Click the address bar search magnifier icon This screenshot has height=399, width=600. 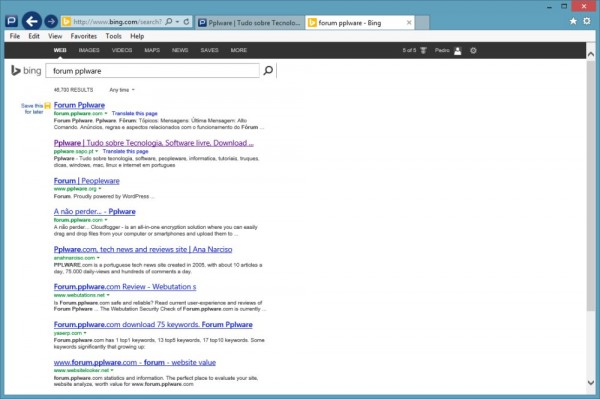(169, 22)
